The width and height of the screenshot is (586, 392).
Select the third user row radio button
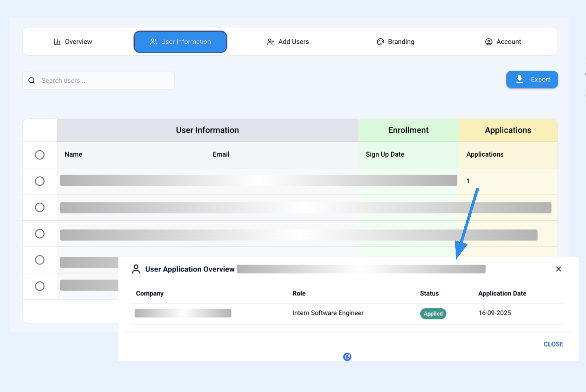click(x=40, y=234)
